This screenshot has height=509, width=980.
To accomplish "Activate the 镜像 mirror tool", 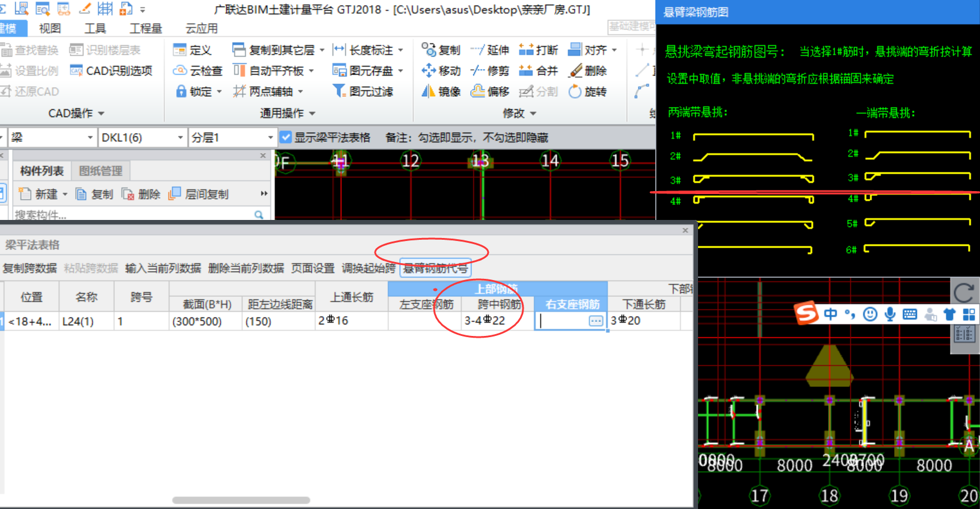I will click(441, 91).
